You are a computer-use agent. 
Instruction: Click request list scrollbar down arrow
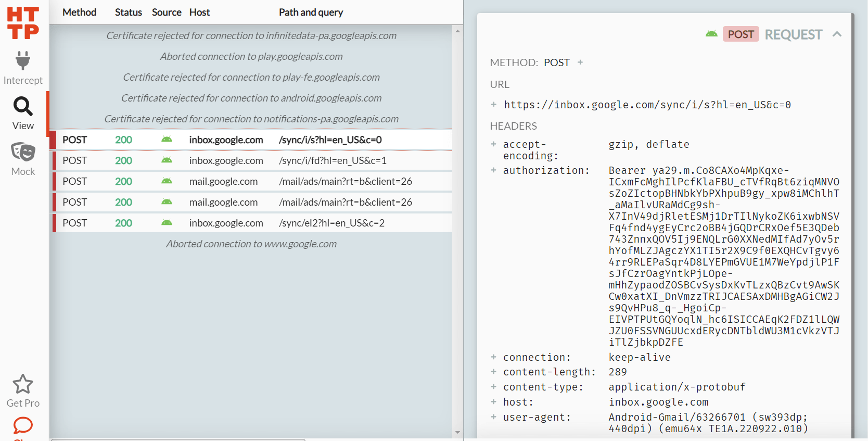click(457, 432)
